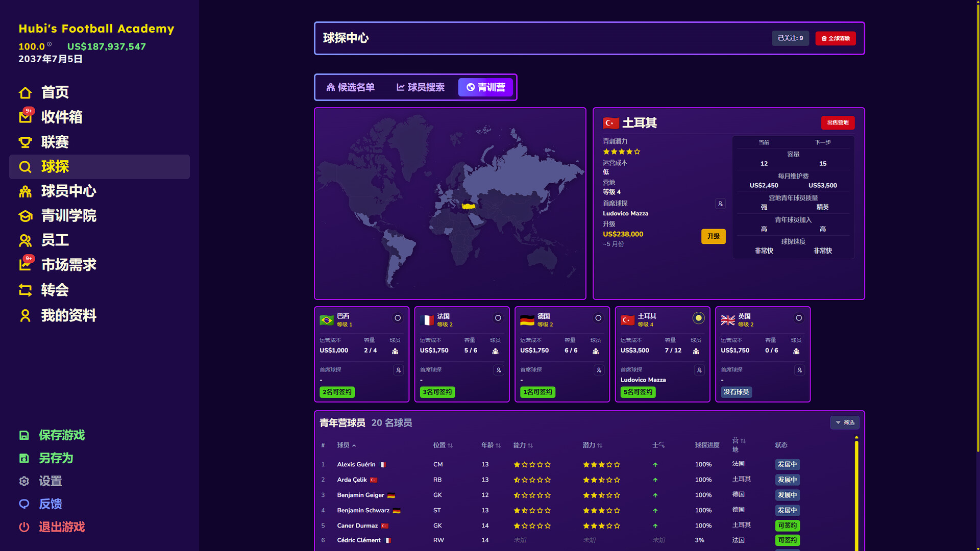Sort players by 潜力 column

coord(593,445)
